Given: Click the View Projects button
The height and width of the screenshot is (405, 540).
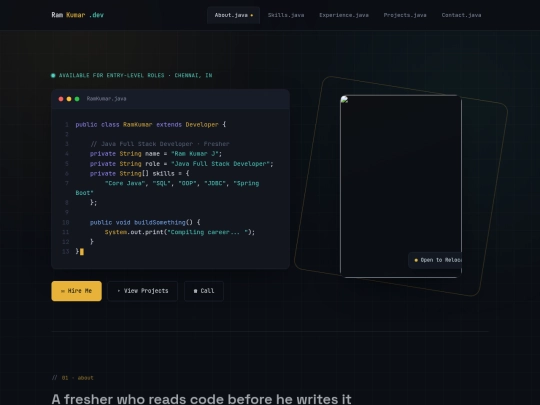Looking at the screenshot, I should pyautogui.click(x=143, y=291).
